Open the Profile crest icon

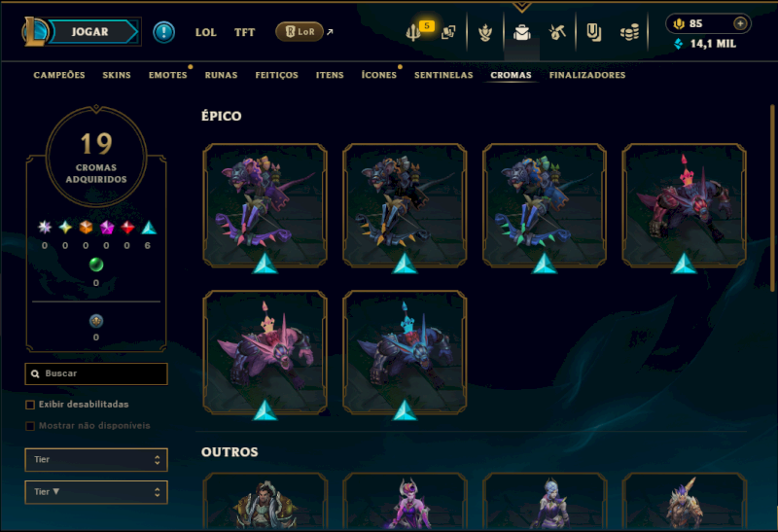click(x=485, y=33)
